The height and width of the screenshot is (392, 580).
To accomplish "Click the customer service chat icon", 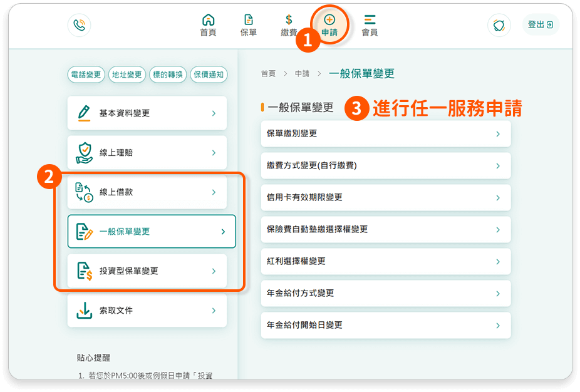I will coord(499,25).
